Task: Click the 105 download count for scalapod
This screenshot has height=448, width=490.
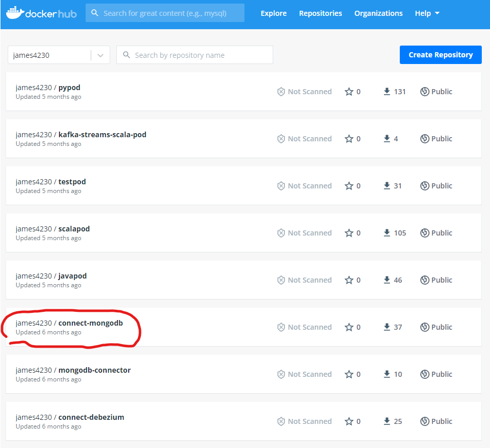Action: (400, 233)
